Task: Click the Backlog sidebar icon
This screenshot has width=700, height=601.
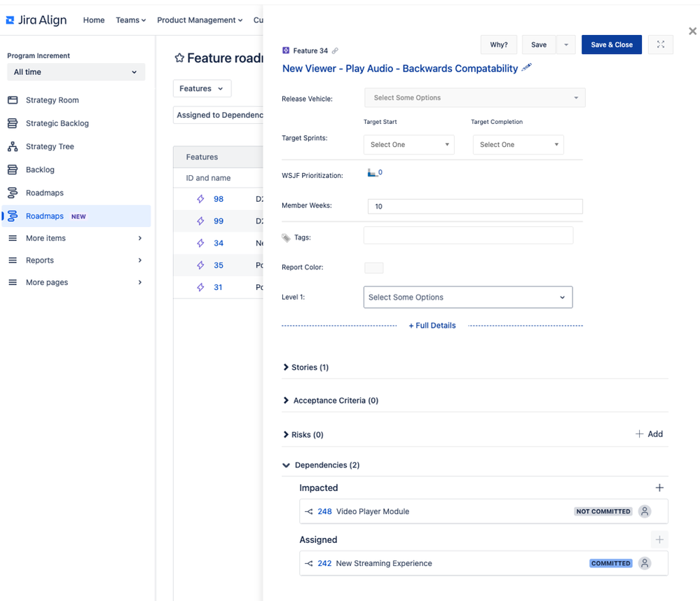Action: 13,170
